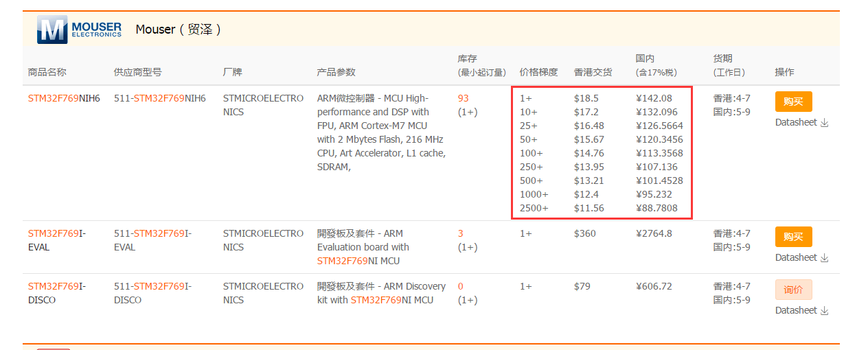Open supplier part number 511-STM32F769NIH6
The height and width of the screenshot is (350, 868).
pyautogui.click(x=160, y=98)
